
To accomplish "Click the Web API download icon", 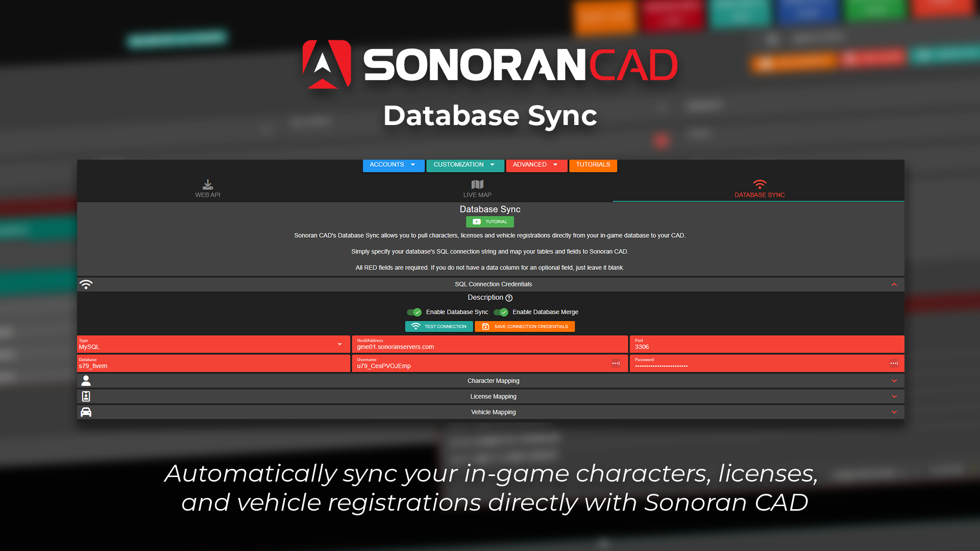I will 208,184.
